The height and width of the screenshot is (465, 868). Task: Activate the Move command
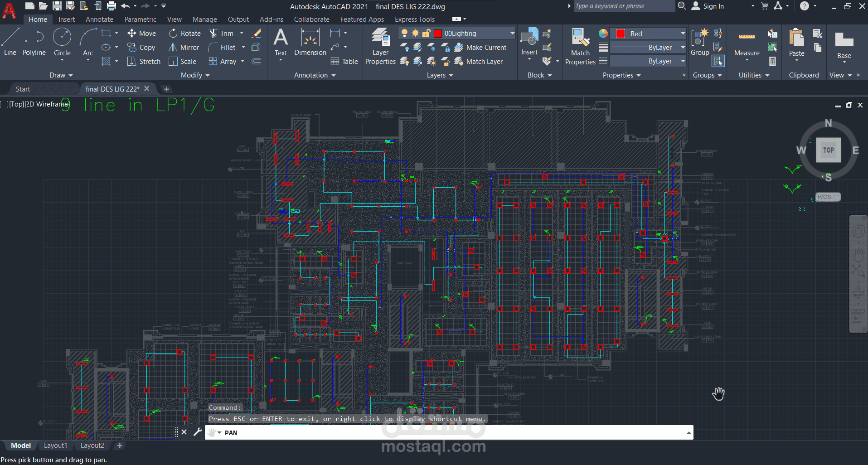142,33
